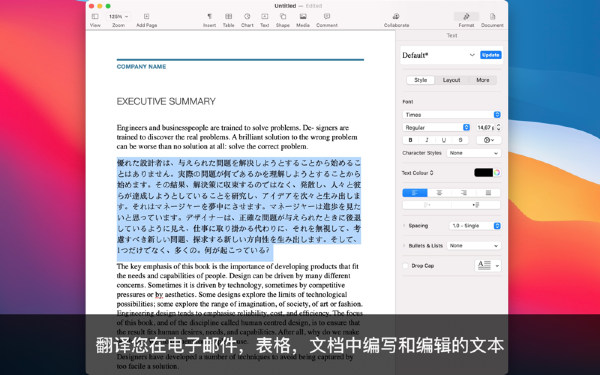Click the Media toolbar icon
The height and width of the screenshot is (375, 600).
tap(303, 16)
